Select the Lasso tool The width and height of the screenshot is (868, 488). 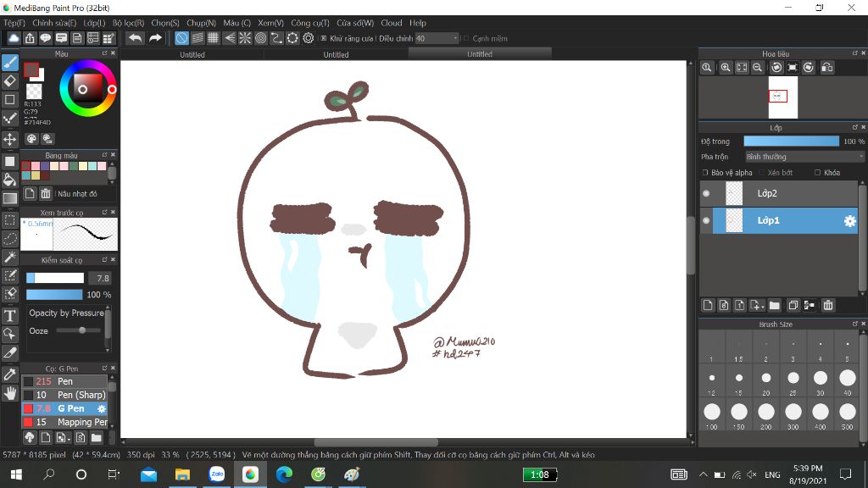click(10, 238)
